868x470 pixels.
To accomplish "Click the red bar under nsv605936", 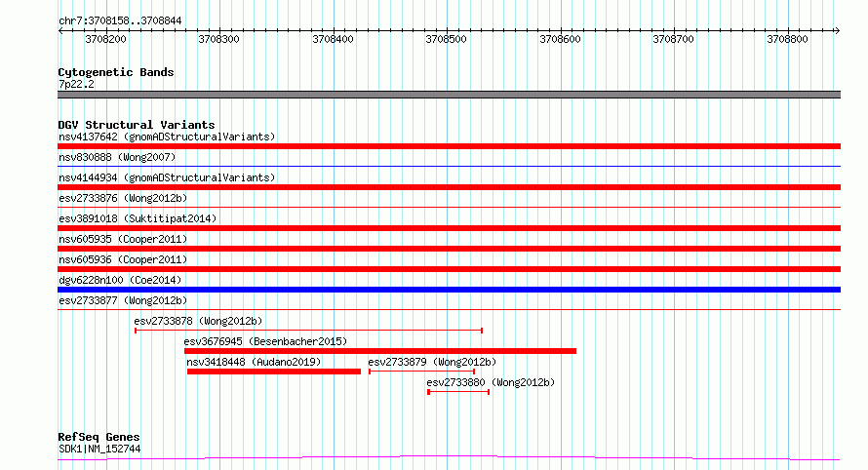I will click(x=449, y=269).
